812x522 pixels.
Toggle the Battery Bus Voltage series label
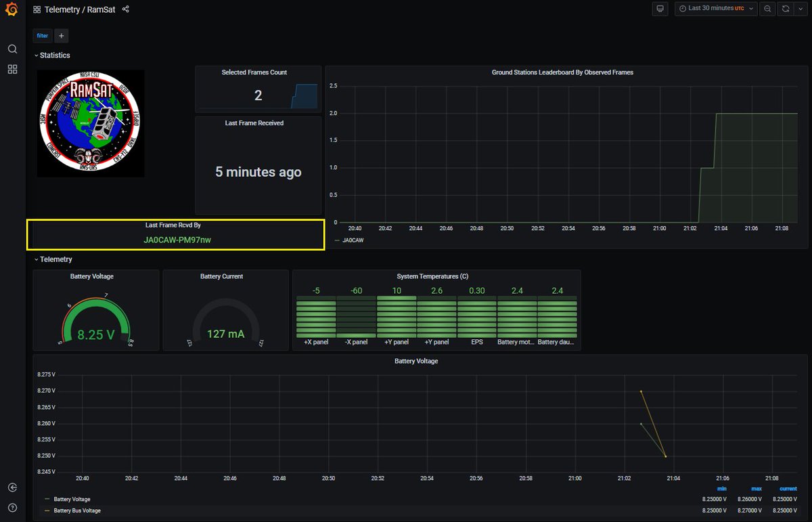[77, 510]
